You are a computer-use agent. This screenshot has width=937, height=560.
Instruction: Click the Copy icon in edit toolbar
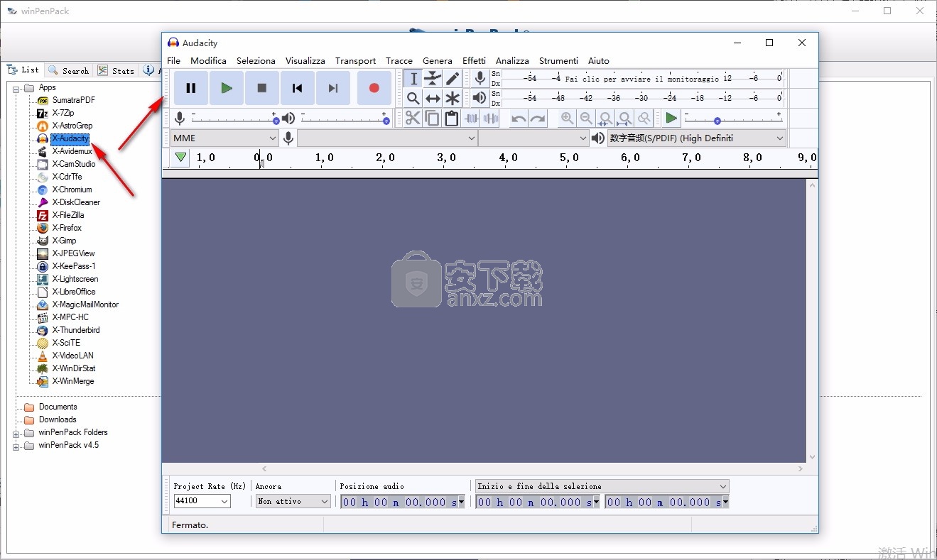[432, 118]
